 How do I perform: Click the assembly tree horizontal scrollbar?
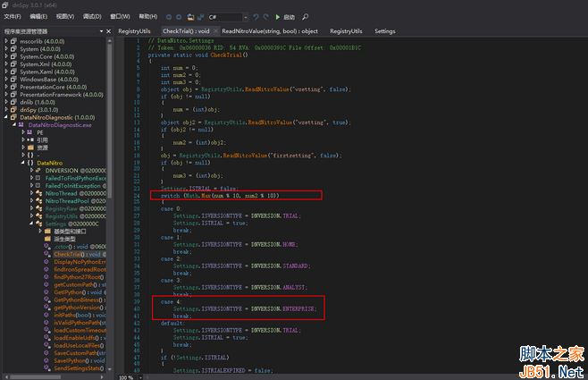click(x=35, y=377)
